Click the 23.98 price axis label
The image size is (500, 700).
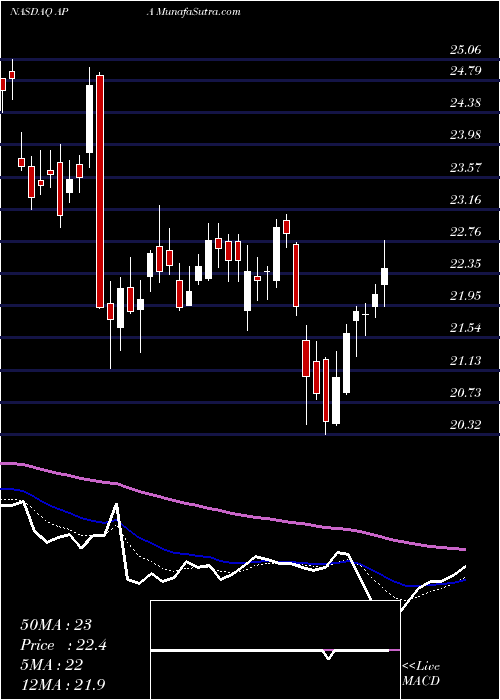click(466, 135)
